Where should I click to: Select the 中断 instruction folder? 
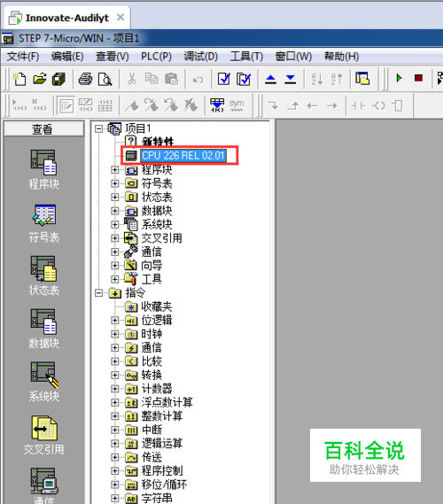pyautogui.click(x=152, y=430)
